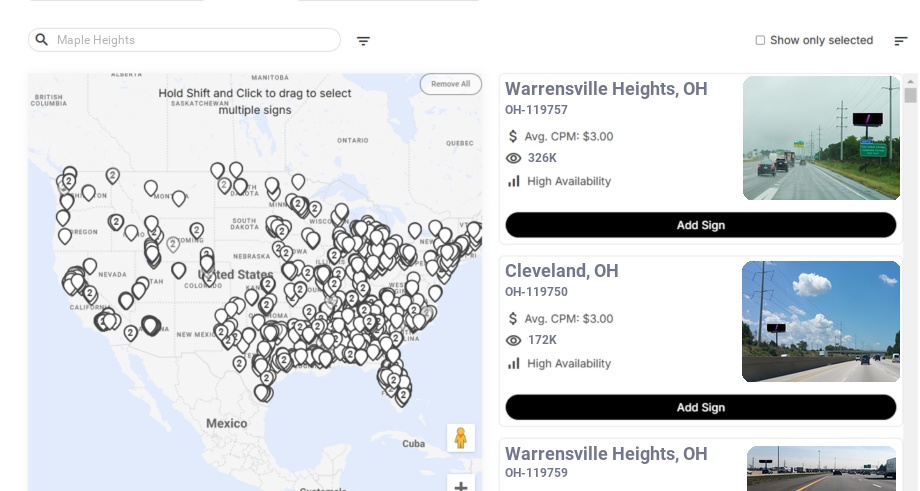Click the Street View pegman icon
Viewport: 920px width, 491px height.
pos(460,438)
